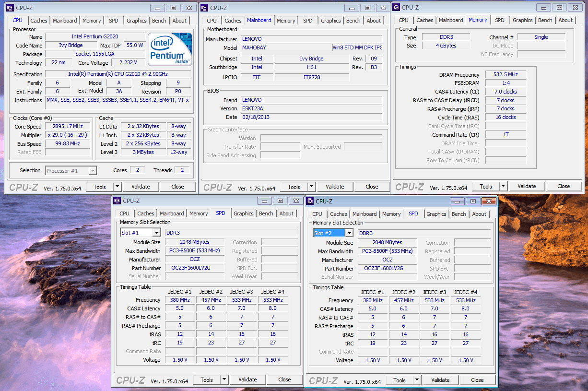This screenshot has width=588, height=391.
Task: Click the IT8728 LPCIO field
Action: (x=312, y=77)
